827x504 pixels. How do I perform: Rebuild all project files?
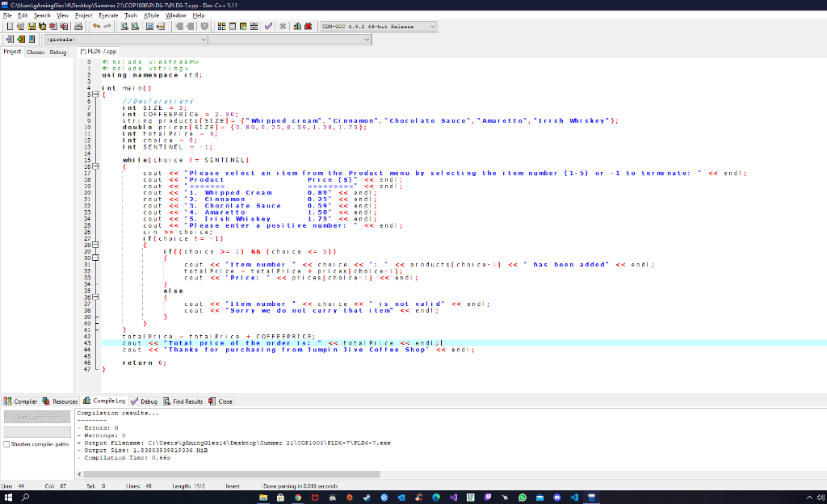[254, 25]
